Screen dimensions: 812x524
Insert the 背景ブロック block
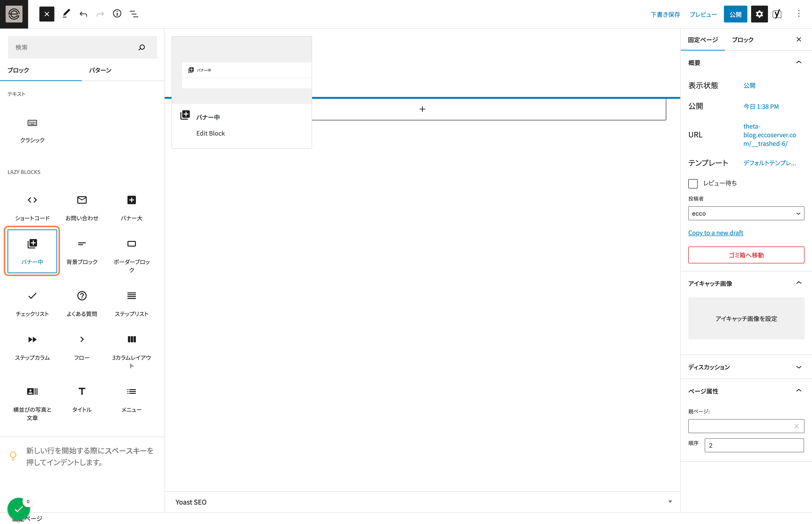tap(82, 252)
